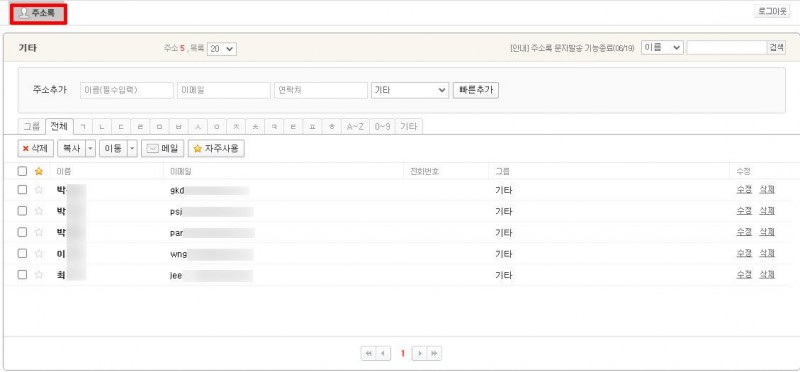
Task: Star the first 박 contact as favorite
Action: (x=39, y=190)
